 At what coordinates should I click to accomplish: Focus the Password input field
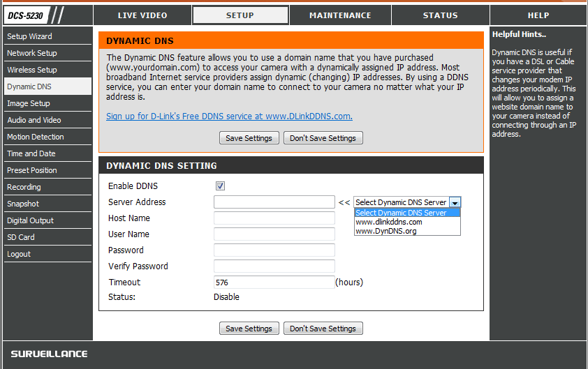[274, 250]
